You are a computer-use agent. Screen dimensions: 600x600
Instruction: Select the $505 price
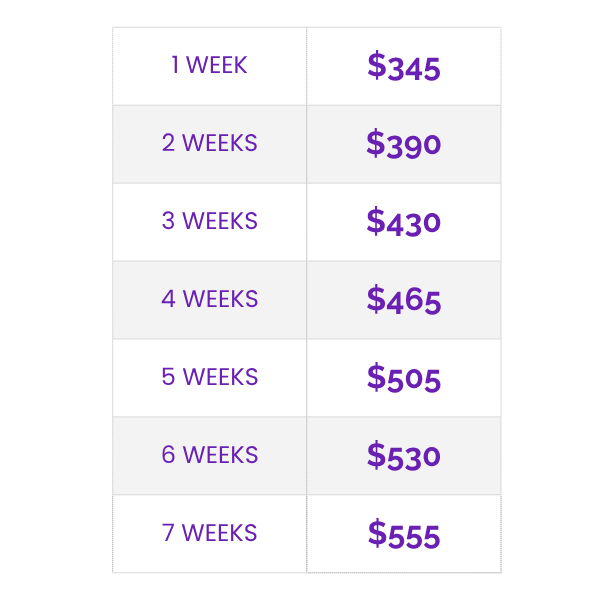[403, 378]
